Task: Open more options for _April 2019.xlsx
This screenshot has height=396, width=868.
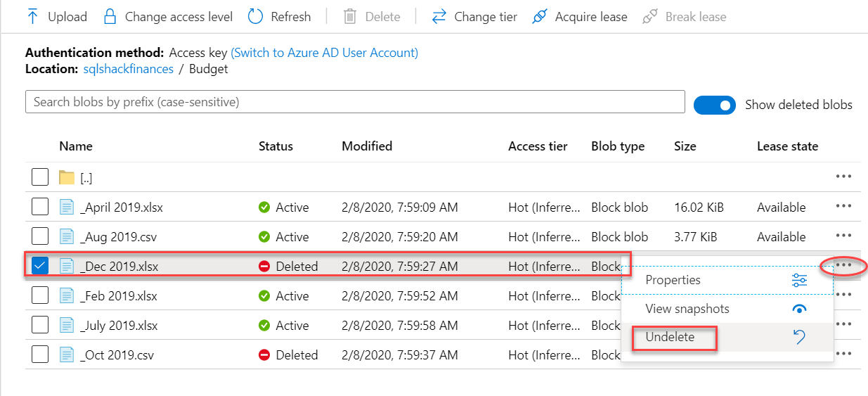Action: [x=843, y=207]
